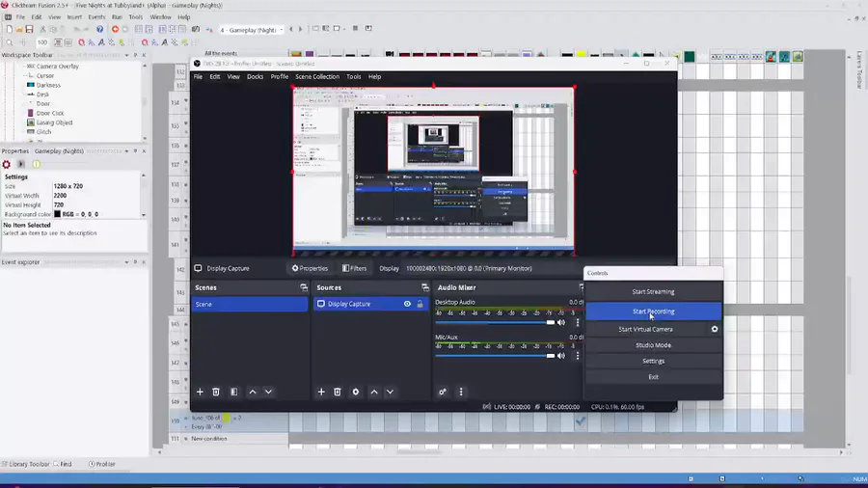Open the frame selector dropdown '4 - Gameplay (Night)'
This screenshot has width=868, height=488.
pos(252,30)
